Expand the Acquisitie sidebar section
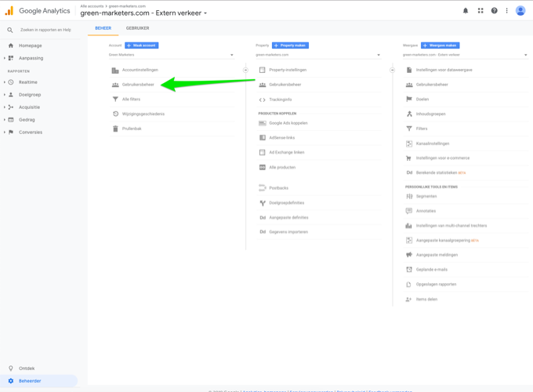Screen dimensions: 533x392 pyautogui.click(x=29, y=107)
